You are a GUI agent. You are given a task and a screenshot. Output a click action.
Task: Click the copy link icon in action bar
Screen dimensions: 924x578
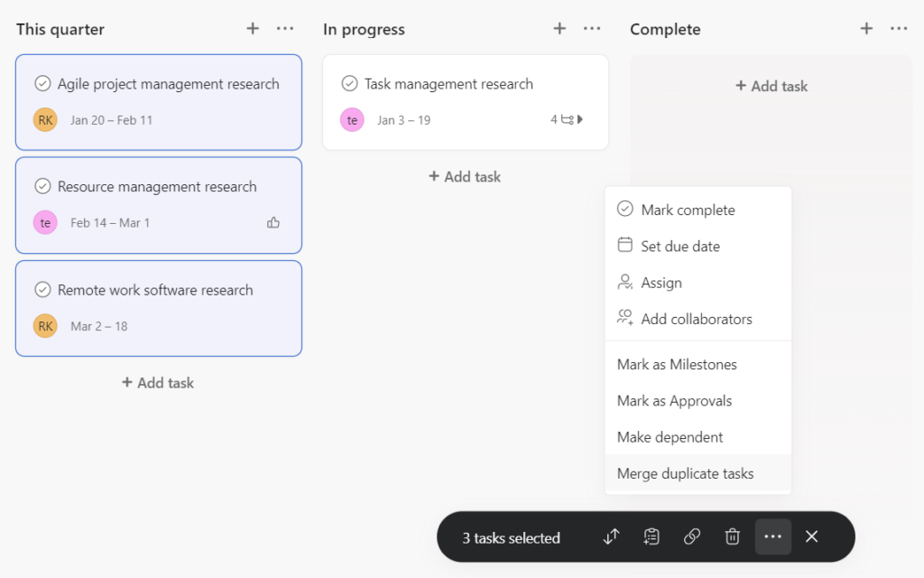[x=692, y=536]
